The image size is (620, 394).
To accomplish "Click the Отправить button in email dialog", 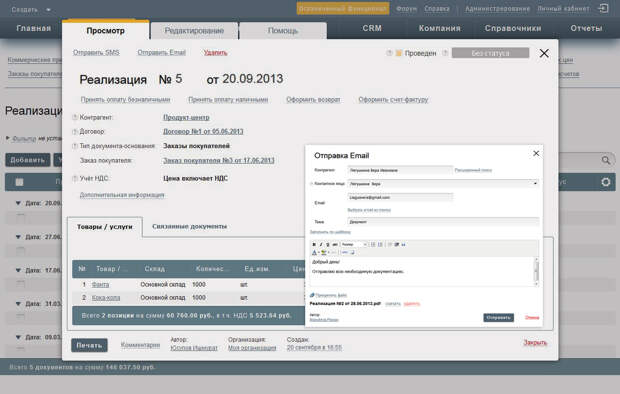I will 499,317.
